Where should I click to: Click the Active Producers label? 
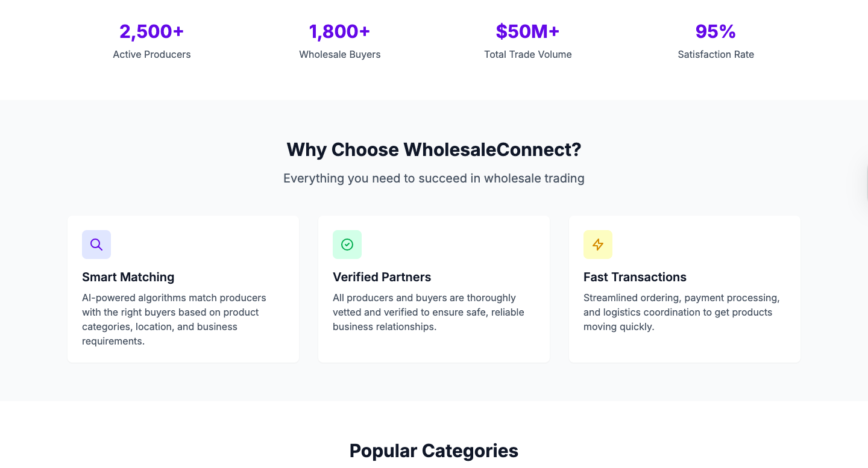click(152, 54)
